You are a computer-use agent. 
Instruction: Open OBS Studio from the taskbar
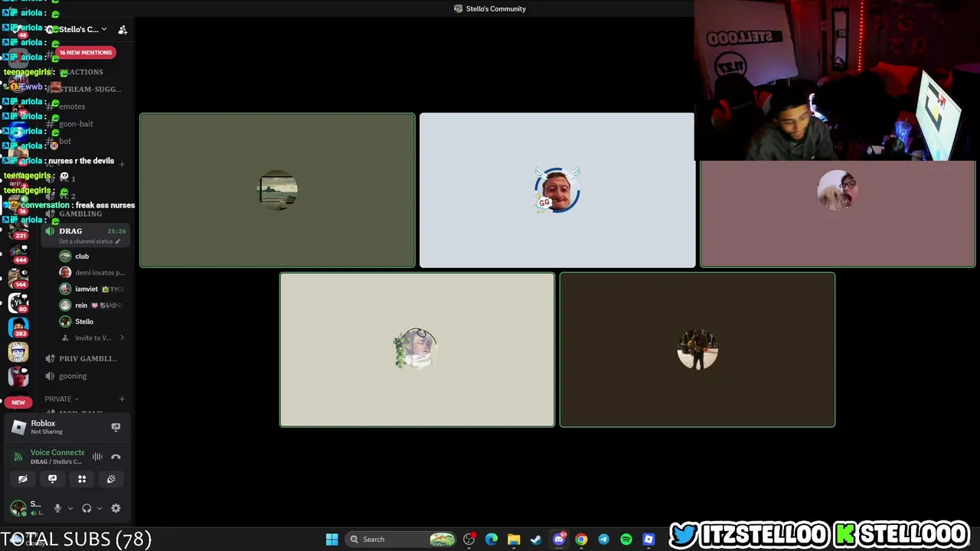point(469,540)
